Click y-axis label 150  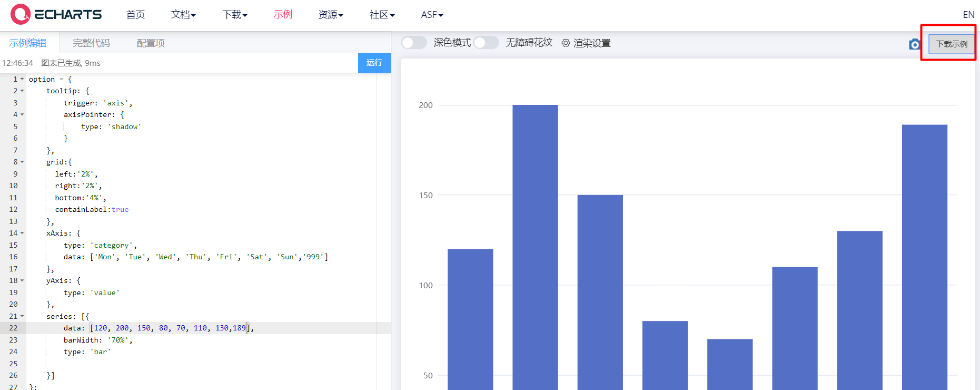[425, 196]
